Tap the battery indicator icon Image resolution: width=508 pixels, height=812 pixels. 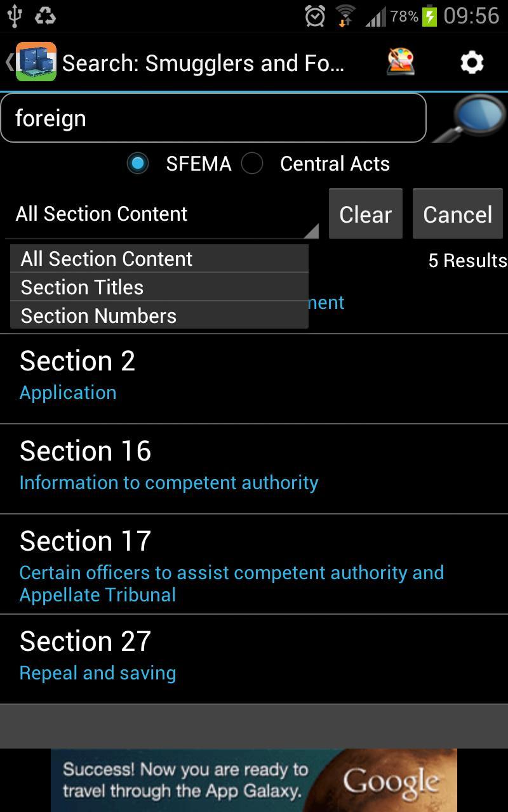tap(430, 16)
